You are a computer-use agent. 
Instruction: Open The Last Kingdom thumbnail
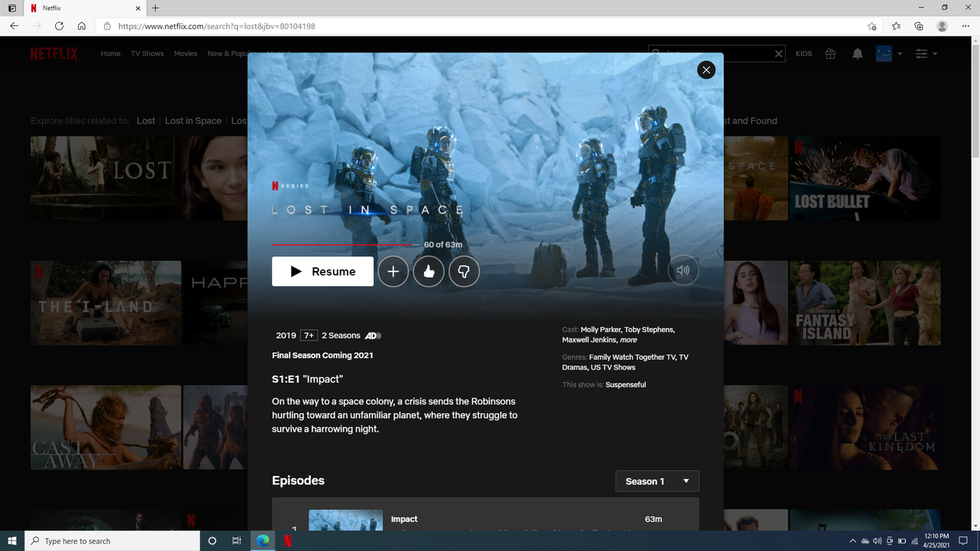865,427
